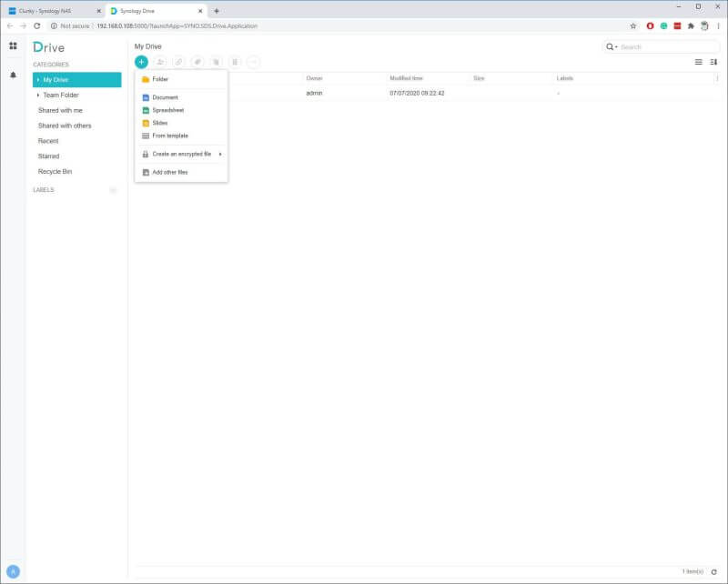Open the main menu grid icon
The width and height of the screenshot is (728, 584).
click(x=13, y=45)
